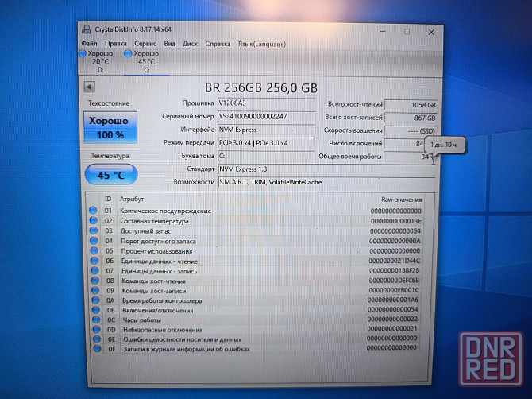Open the Файл menu

click(89, 44)
